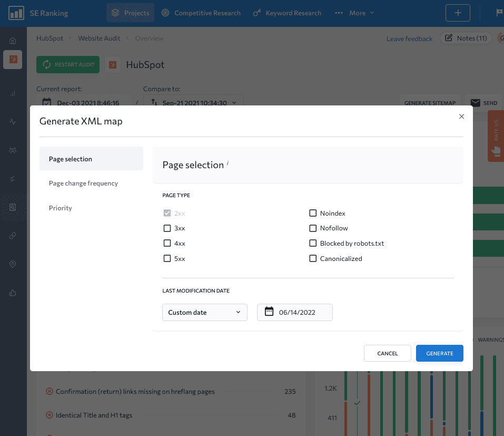Check the Nofollow checkbox
Image resolution: width=504 pixels, height=436 pixels.
click(313, 228)
